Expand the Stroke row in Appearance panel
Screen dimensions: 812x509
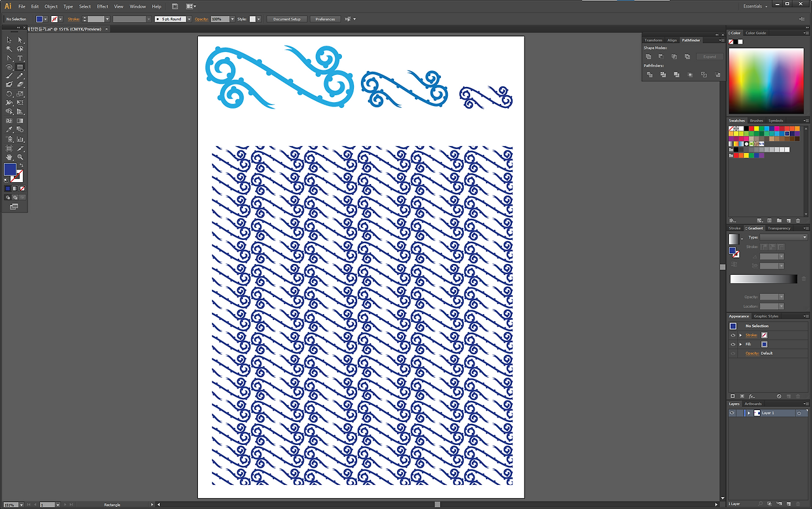[740, 335]
